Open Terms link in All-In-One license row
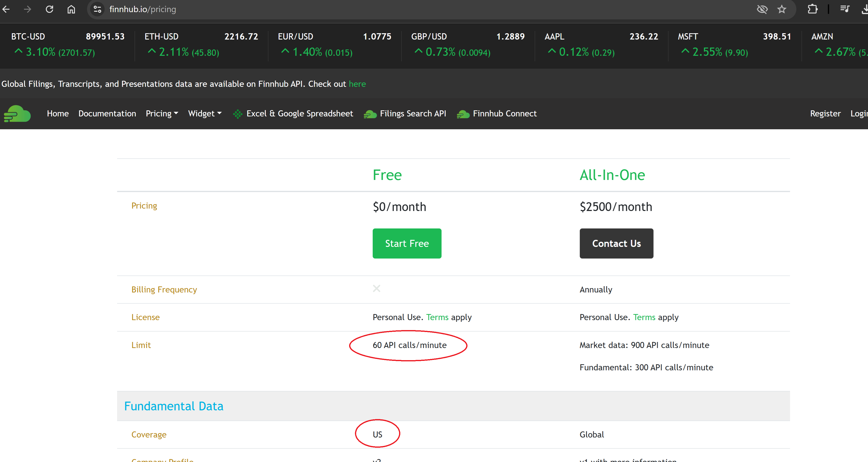Screen dimensions: 868x462 tap(644, 317)
